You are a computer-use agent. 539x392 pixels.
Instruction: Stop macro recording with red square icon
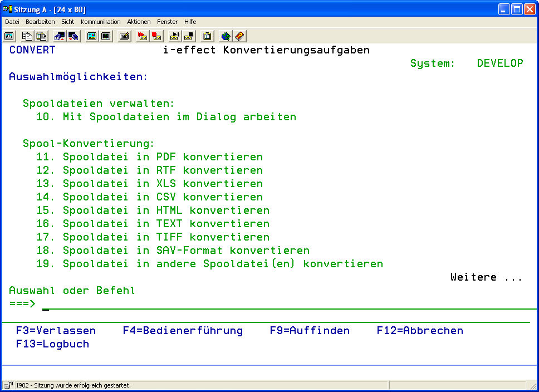pyautogui.click(x=157, y=36)
